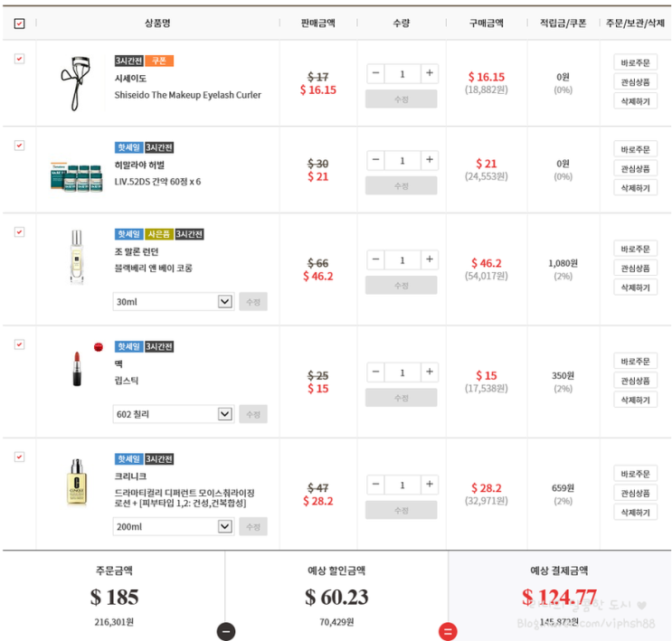Decrease quantity of the 30ml perfume
The image size is (672, 641).
coord(376,259)
